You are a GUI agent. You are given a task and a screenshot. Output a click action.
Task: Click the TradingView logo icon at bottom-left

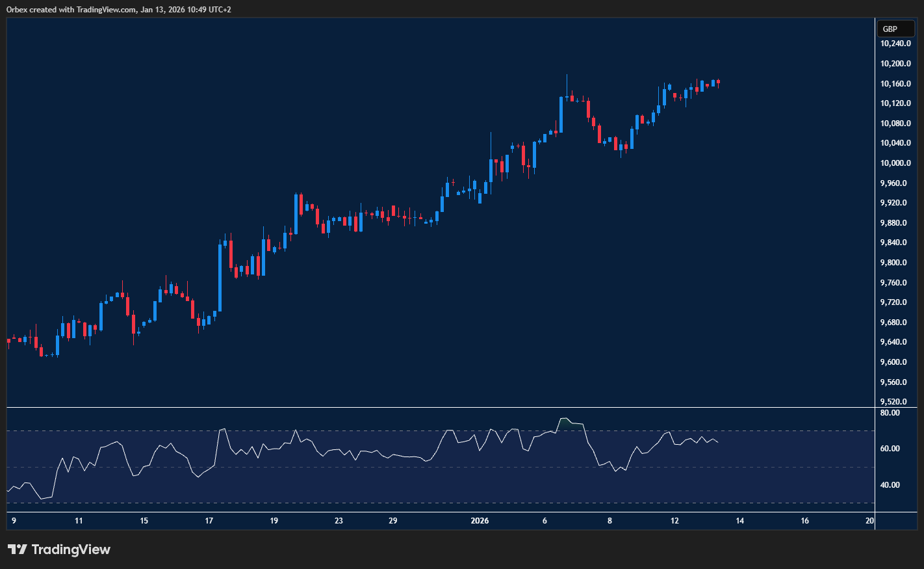click(18, 549)
